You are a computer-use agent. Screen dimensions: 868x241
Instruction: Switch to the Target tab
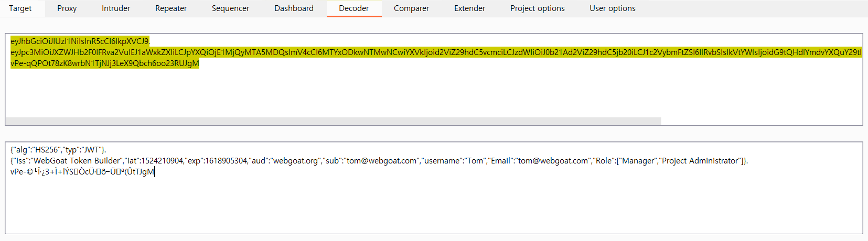pos(20,8)
